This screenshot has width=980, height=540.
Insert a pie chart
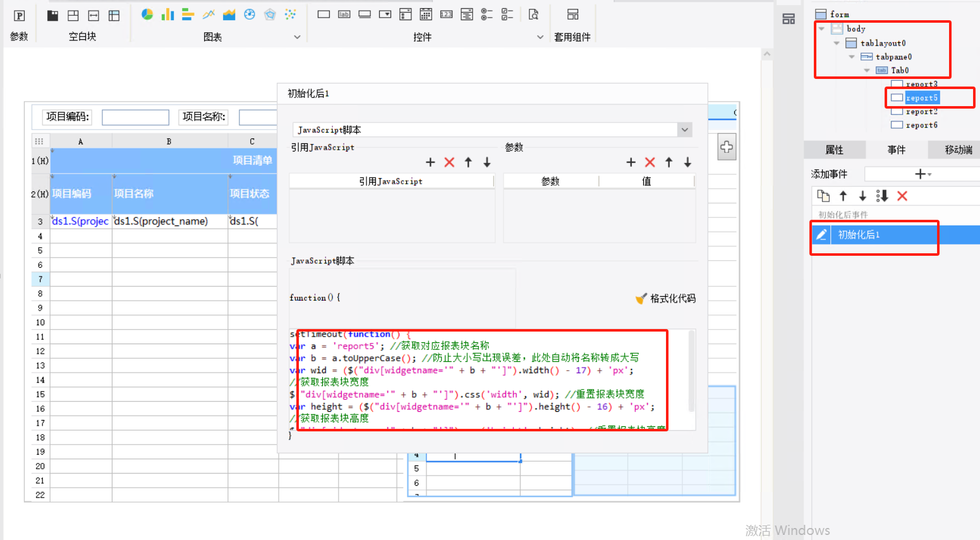click(x=147, y=14)
